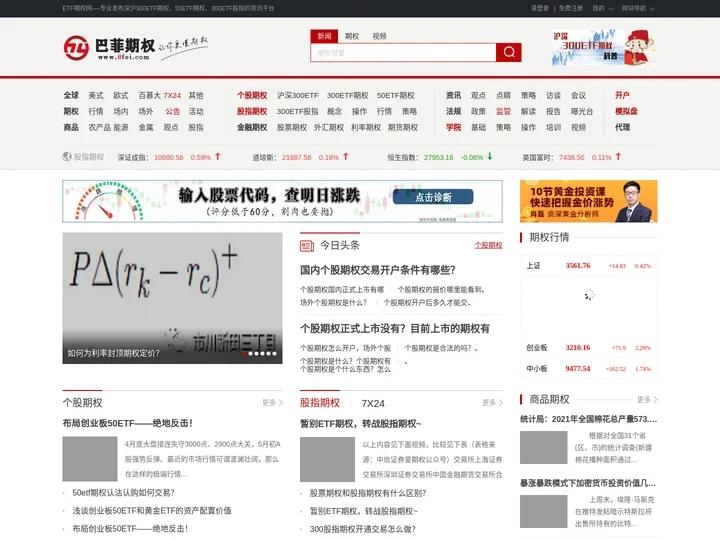Click the 代理 link
The image size is (720, 540).
[622, 127]
